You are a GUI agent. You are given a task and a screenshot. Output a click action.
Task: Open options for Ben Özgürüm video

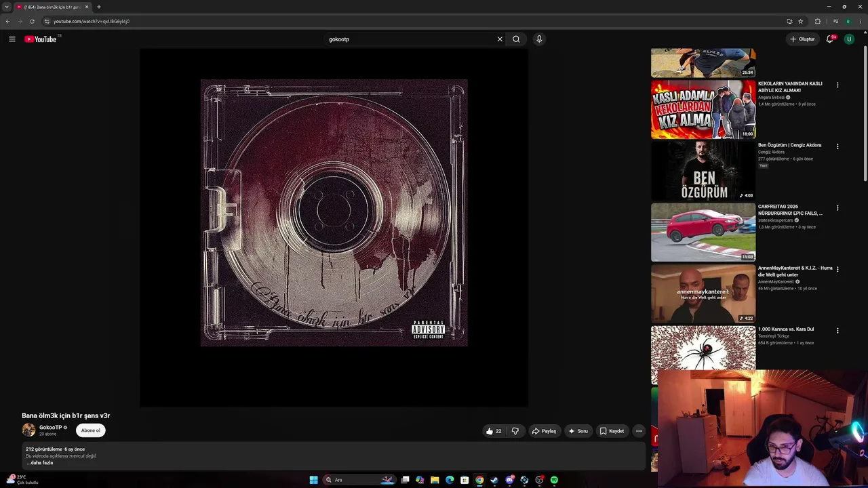[837, 146]
